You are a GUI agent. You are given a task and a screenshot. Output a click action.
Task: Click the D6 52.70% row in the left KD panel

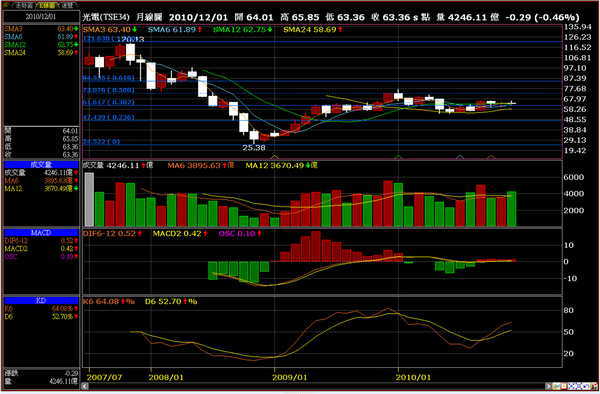pos(41,316)
